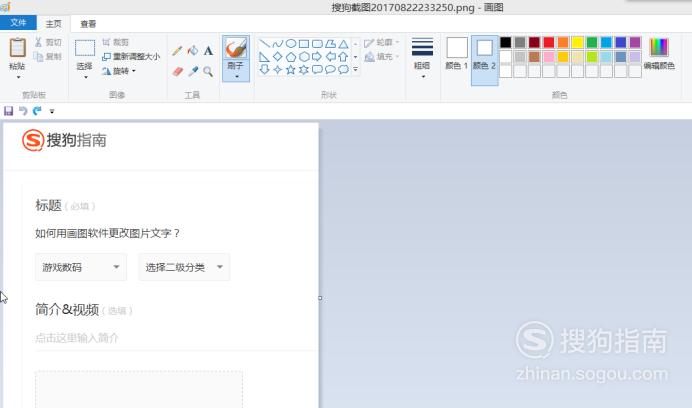
Task: Choose the six-point star shape
Action: (304, 69)
